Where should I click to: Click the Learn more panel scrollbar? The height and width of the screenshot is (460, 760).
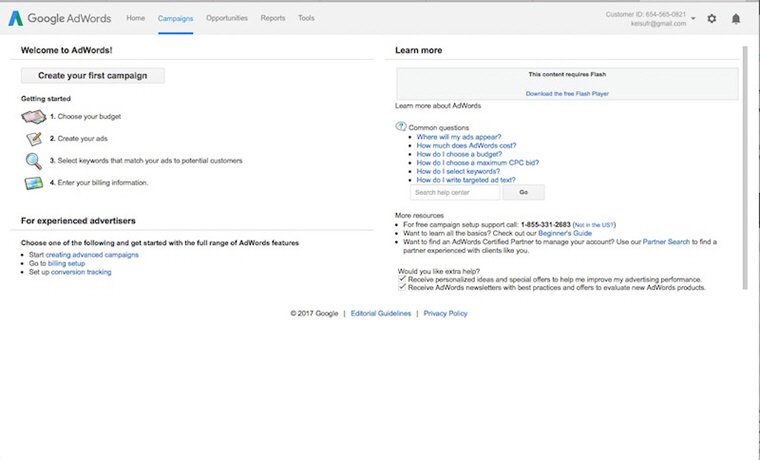(x=745, y=168)
